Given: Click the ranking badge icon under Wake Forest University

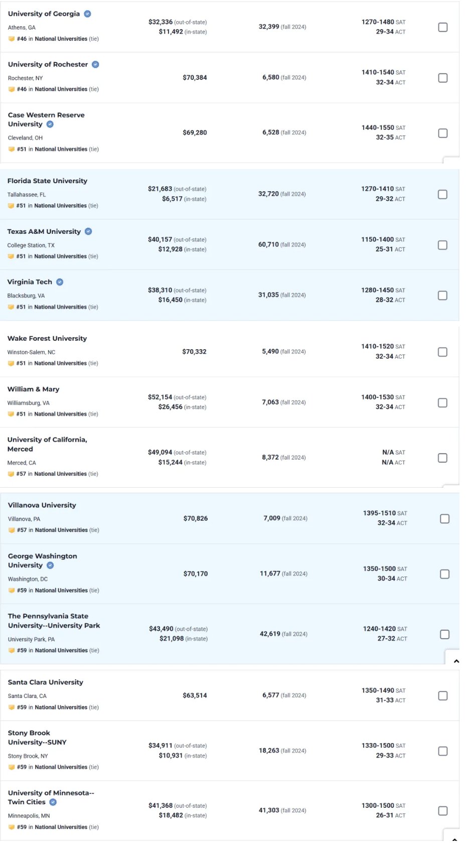Looking at the screenshot, I should (11, 364).
